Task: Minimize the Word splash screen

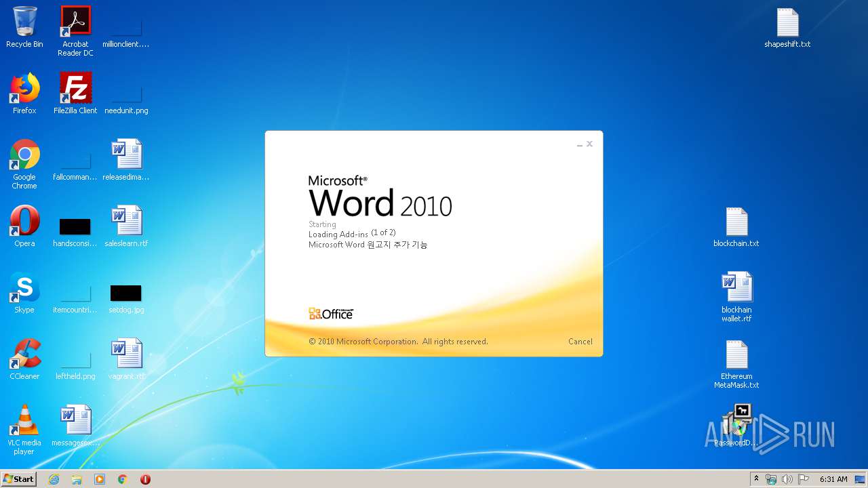Action: [x=580, y=144]
